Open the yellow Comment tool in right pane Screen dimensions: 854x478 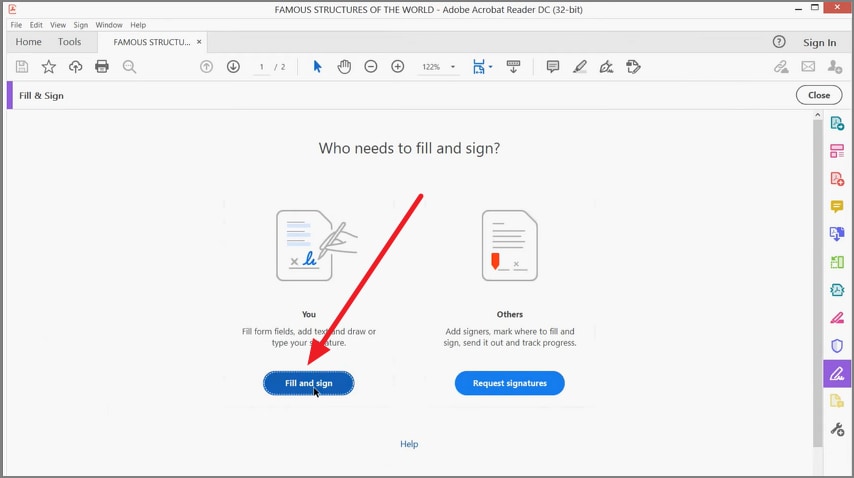[x=837, y=206]
